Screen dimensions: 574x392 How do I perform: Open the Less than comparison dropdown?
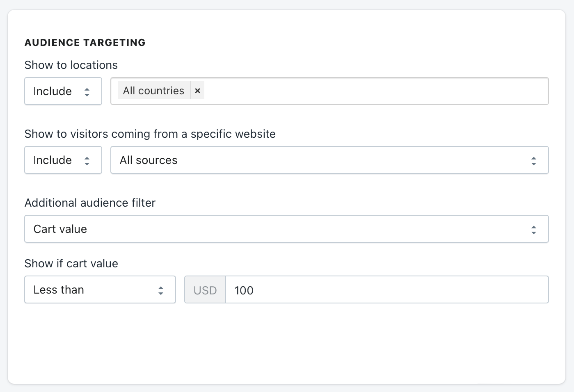tap(100, 289)
